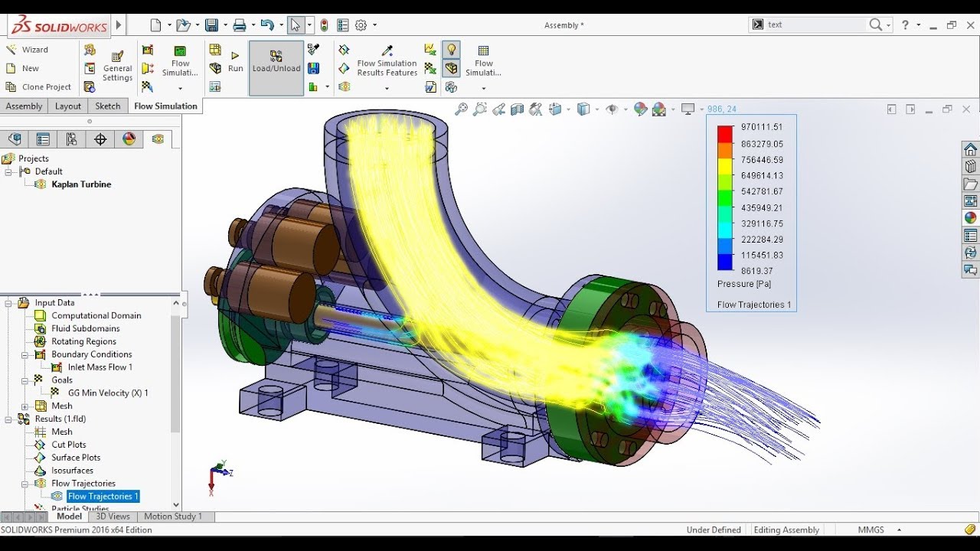Click the search commands text field
Viewport: 980px width, 551px height.
(x=815, y=24)
